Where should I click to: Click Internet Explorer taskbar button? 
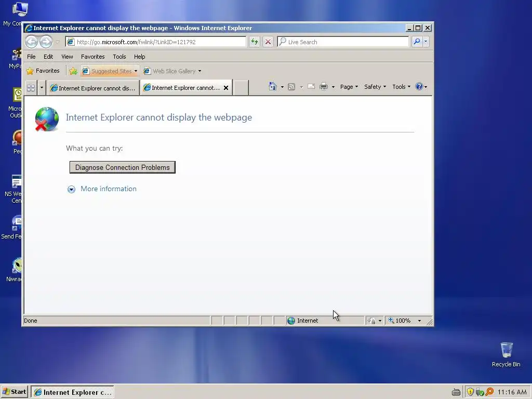pos(72,392)
